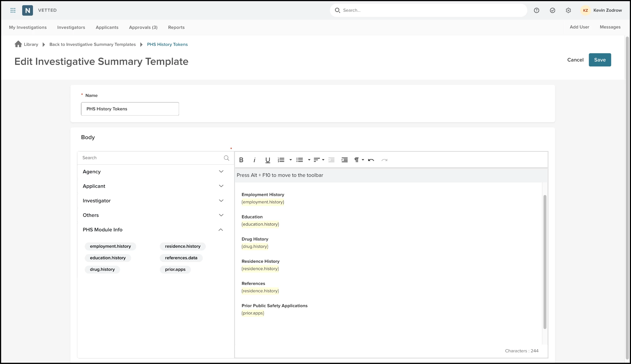This screenshot has width=631, height=364.
Task: Open settings gear in header
Action: [x=568, y=10]
